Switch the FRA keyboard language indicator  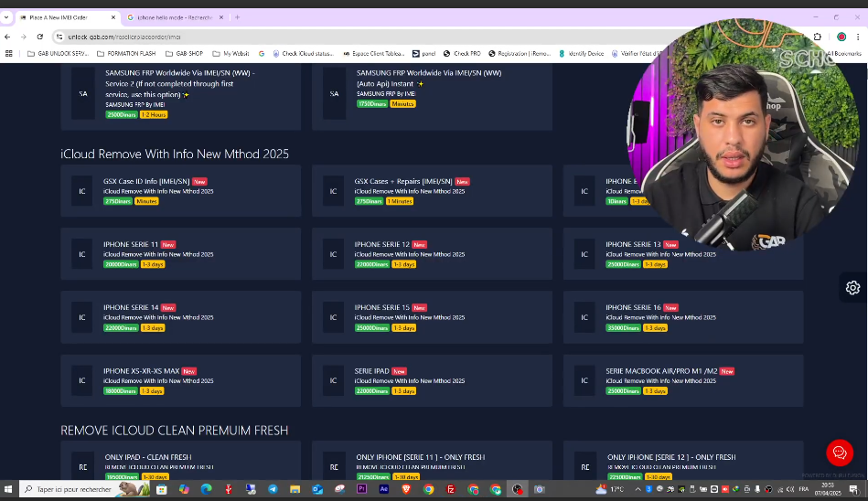[x=804, y=489]
